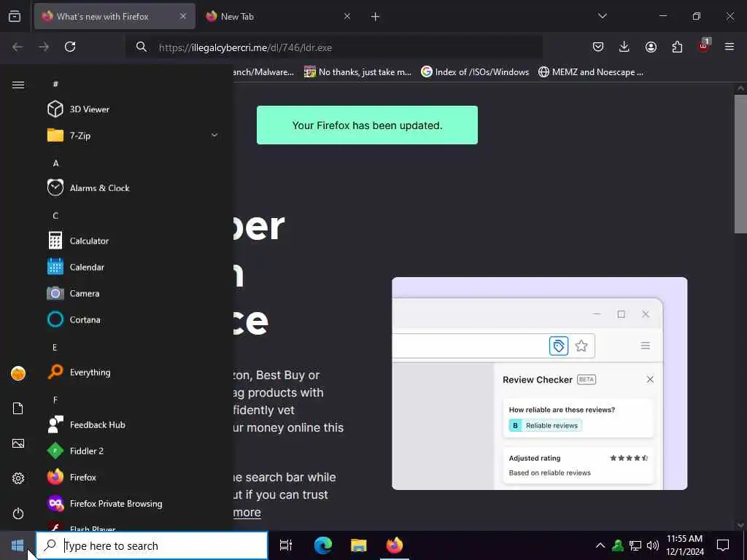Open the 7-Zip folder entry
Viewport: 747px width, 560px height.
[133, 135]
